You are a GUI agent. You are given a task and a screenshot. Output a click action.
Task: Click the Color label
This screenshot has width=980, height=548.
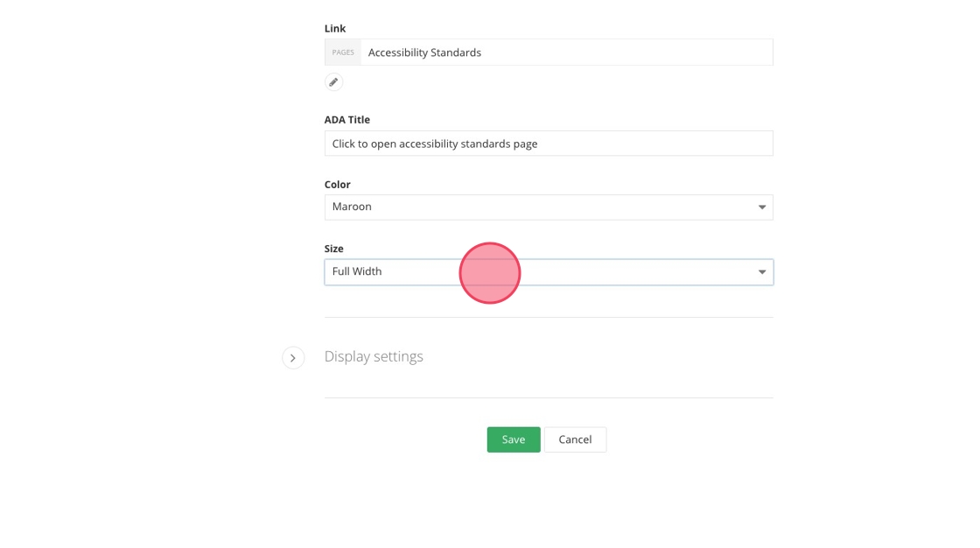point(338,185)
